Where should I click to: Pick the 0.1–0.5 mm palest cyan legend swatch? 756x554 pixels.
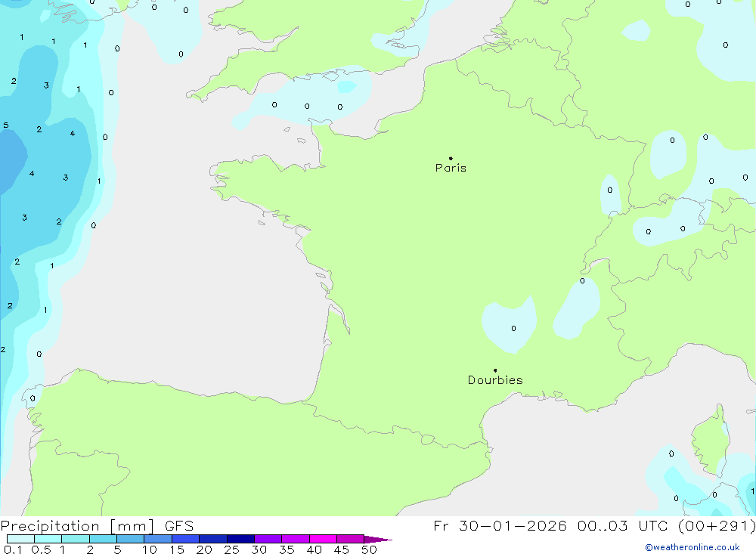[x=20, y=539]
